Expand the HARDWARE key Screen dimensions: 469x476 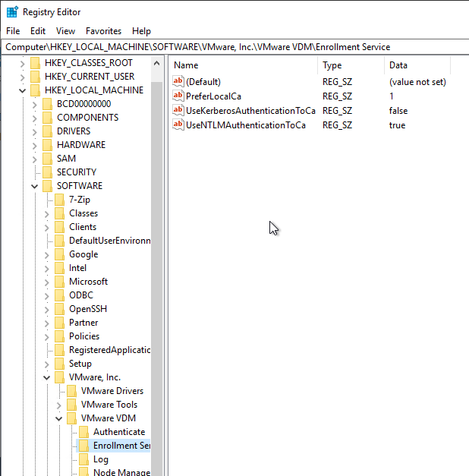coord(34,146)
